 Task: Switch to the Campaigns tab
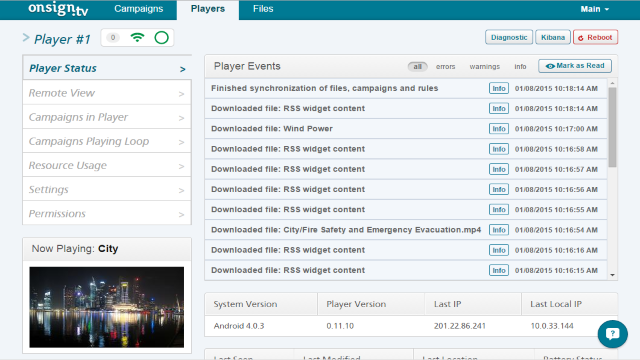tap(139, 9)
